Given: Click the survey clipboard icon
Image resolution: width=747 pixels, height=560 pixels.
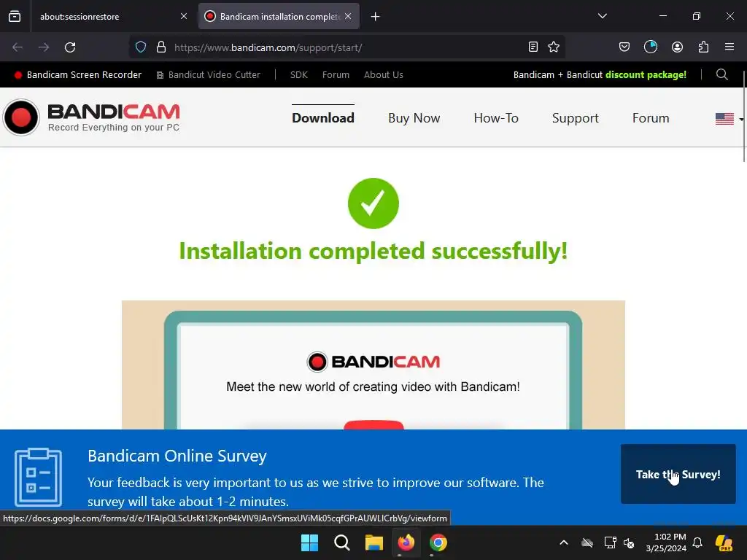Looking at the screenshot, I should [x=38, y=477].
